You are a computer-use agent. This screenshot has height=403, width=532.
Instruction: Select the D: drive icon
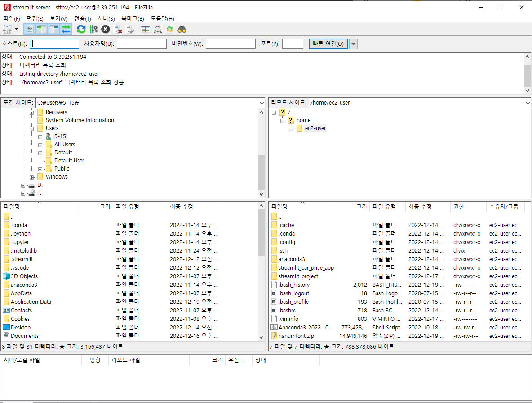tap(31, 185)
